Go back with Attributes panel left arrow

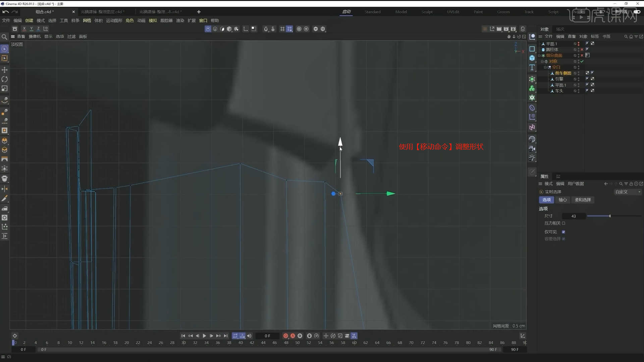coord(606,184)
